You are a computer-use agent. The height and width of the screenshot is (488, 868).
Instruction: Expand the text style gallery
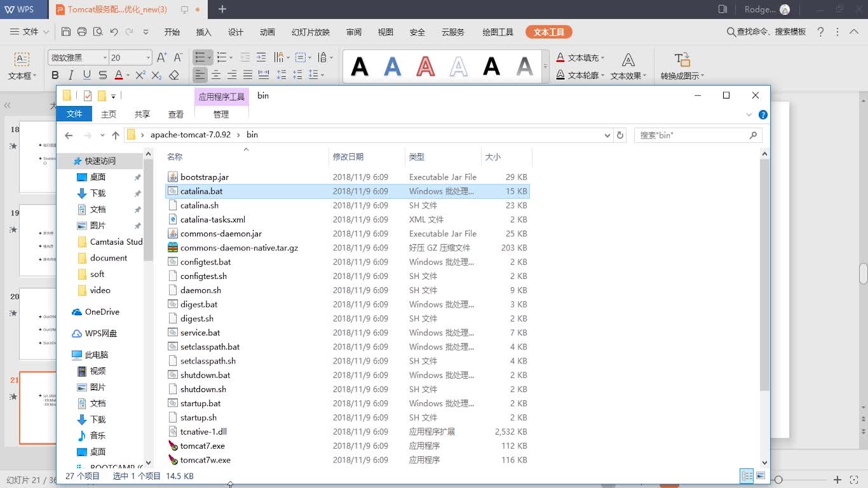545,66
